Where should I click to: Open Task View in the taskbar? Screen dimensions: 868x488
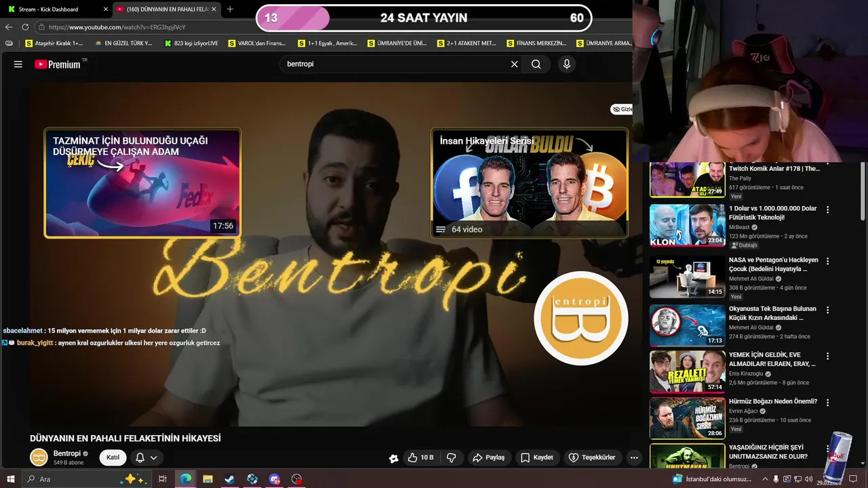point(163,479)
